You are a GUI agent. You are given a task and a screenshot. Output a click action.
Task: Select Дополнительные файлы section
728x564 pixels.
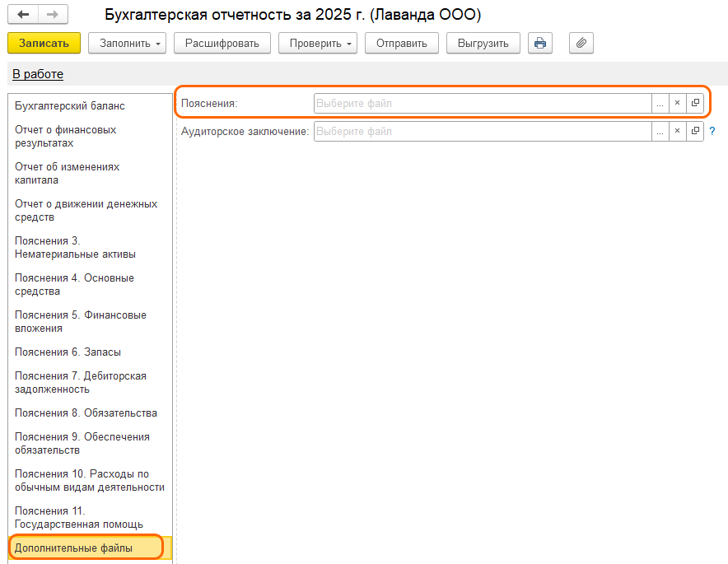coord(73,547)
